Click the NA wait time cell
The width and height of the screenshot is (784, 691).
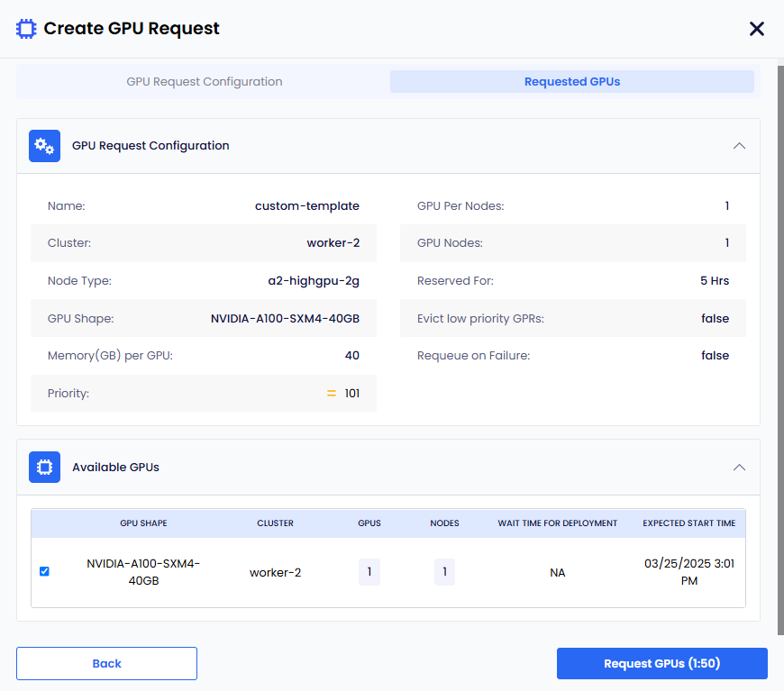558,572
